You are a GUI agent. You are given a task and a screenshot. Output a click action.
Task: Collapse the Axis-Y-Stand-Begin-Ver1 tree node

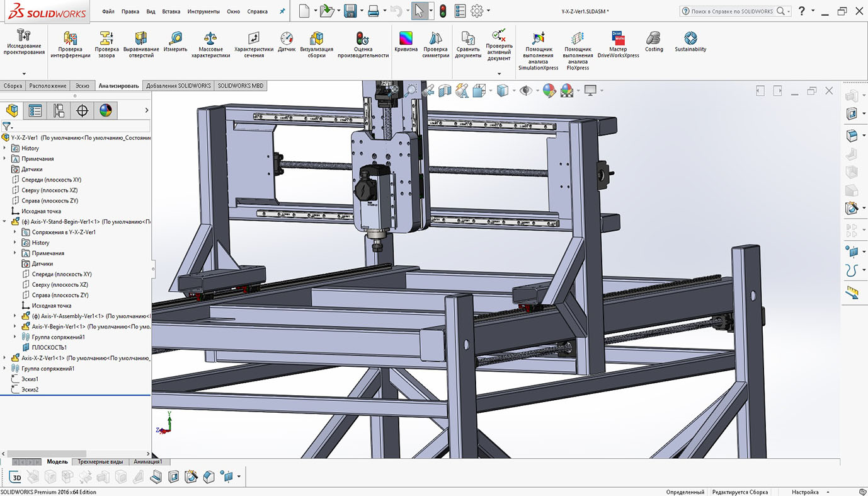click(5, 222)
